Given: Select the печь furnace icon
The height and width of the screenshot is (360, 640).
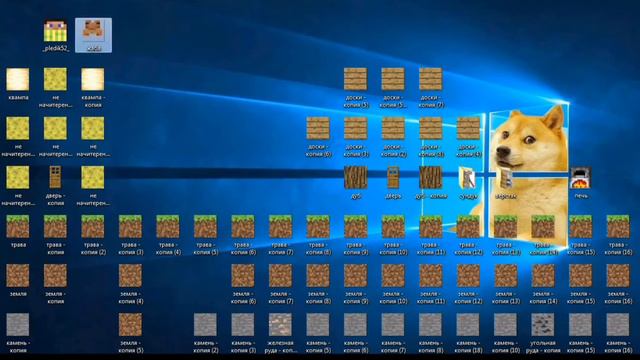Looking at the screenshot, I should point(580,177).
